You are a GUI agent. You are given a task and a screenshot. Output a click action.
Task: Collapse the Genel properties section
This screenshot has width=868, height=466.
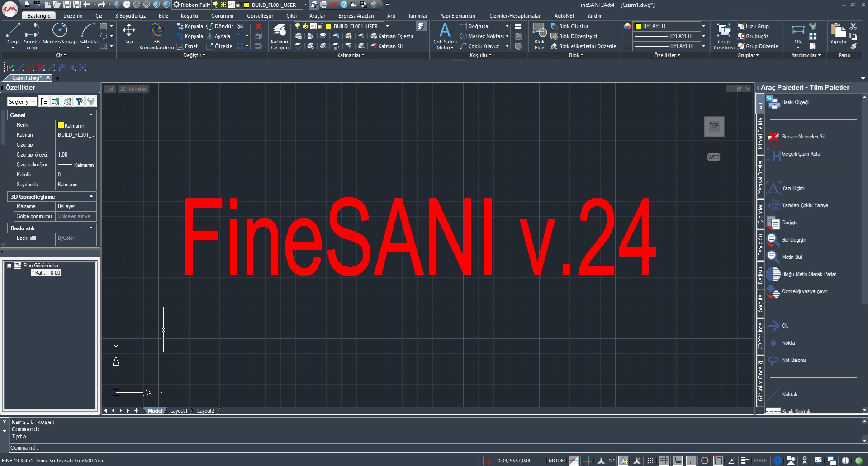(91, 115)
